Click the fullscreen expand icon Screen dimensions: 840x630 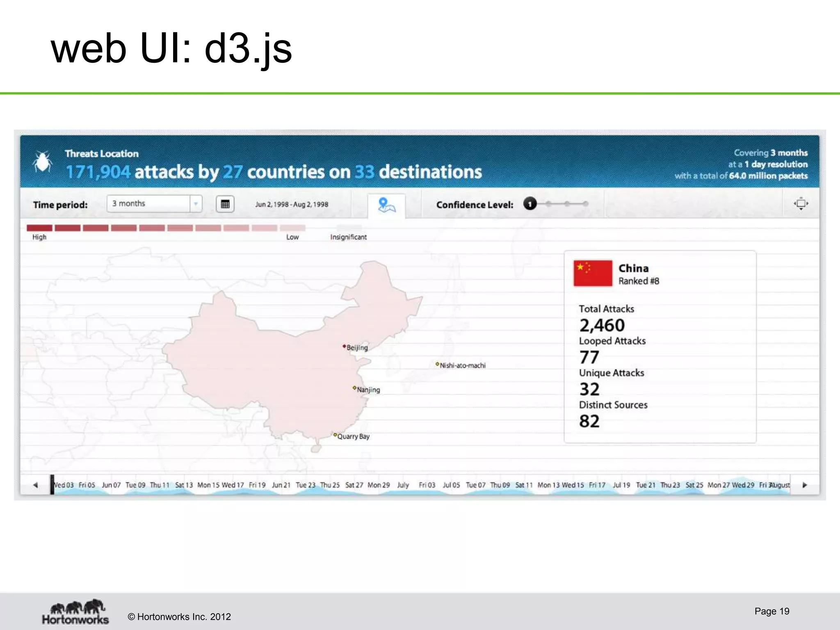pyautogui.click(x=801, y=203)
